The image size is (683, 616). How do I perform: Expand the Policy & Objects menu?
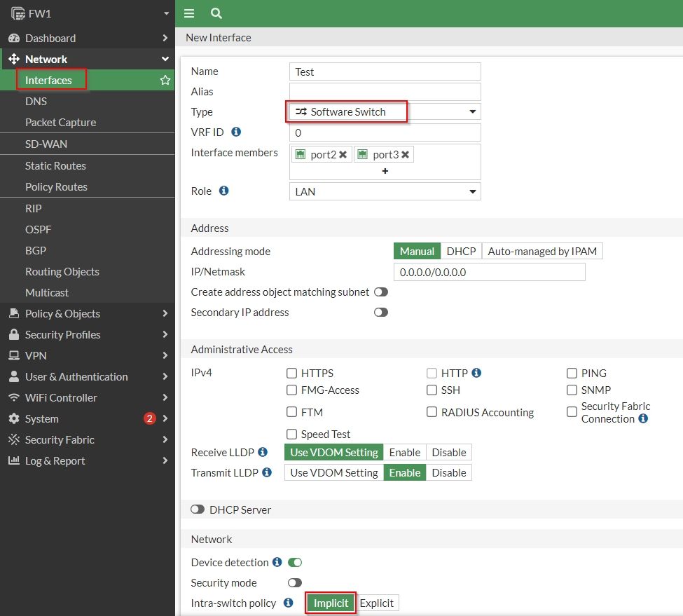coord(88,313)
